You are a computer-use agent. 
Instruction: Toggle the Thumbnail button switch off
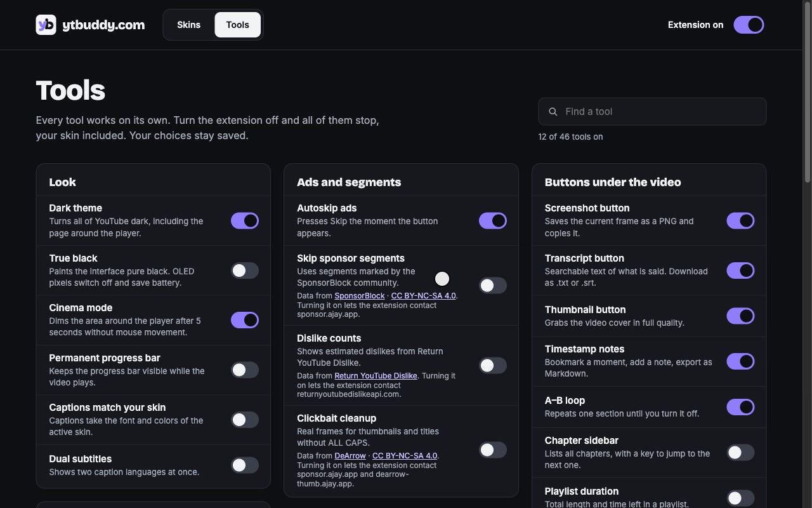click(x=740, y=316)
